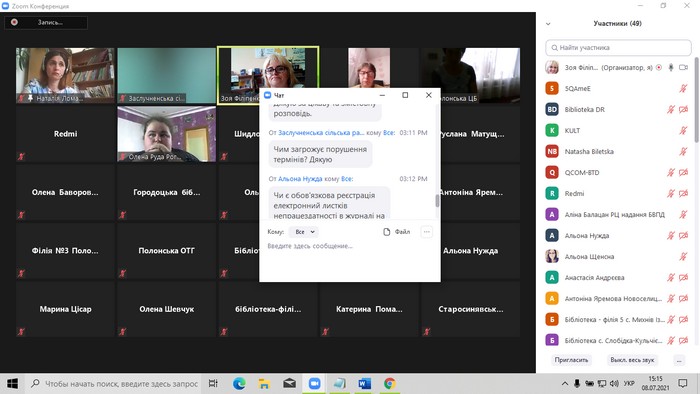
Task: Click camera-off icon for QCOM-BTD
Action: 683,172
